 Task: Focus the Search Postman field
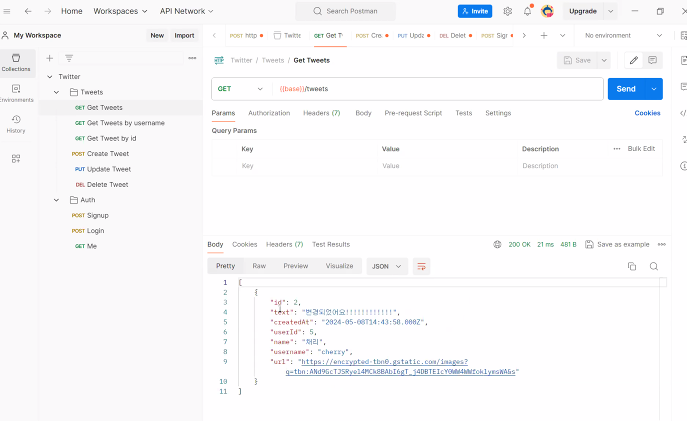coord(345,11)
